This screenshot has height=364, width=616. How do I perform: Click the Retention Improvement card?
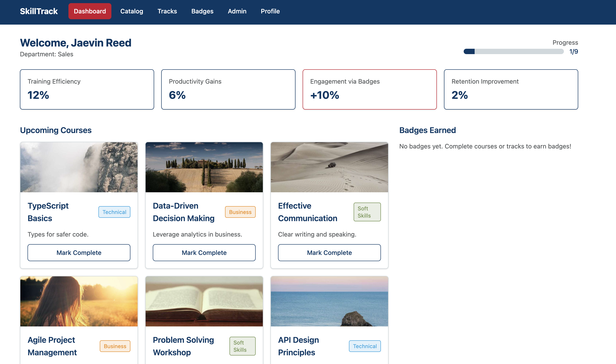click(x=511, y=89)
